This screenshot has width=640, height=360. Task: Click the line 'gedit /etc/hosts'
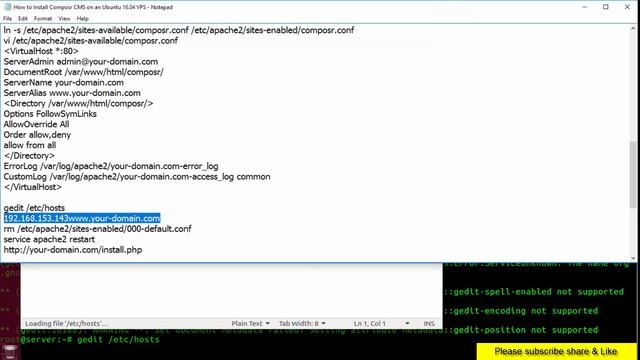(34, 208)
